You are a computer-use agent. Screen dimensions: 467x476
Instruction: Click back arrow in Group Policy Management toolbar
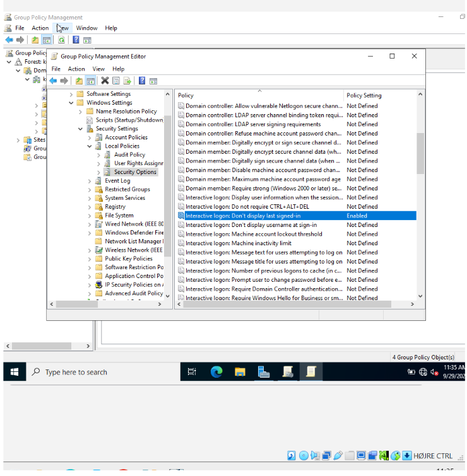[9, 40]
